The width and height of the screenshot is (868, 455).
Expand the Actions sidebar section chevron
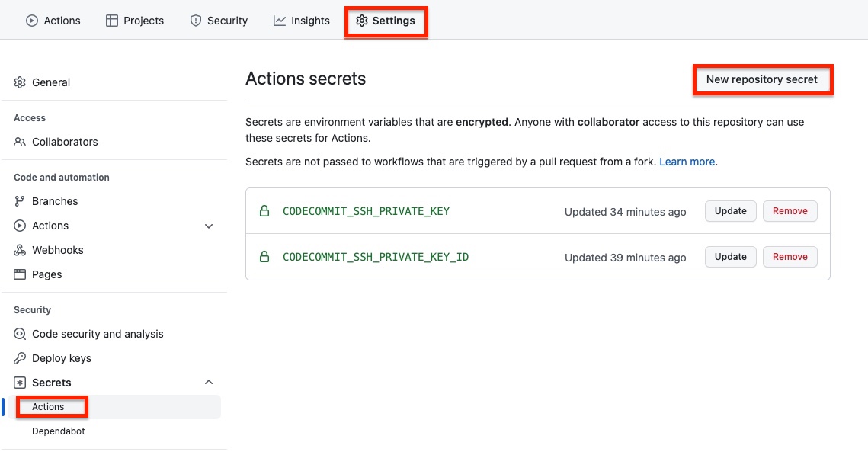tap(209, 226)
